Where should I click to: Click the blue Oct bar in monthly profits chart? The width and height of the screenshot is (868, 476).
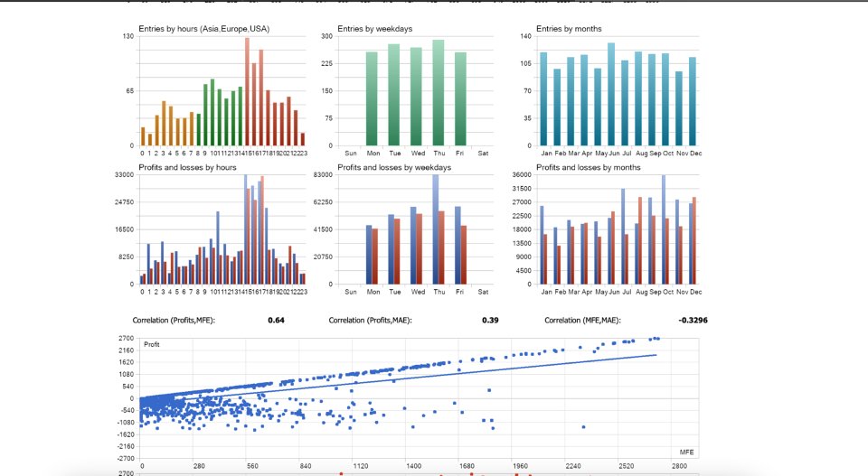664,229
